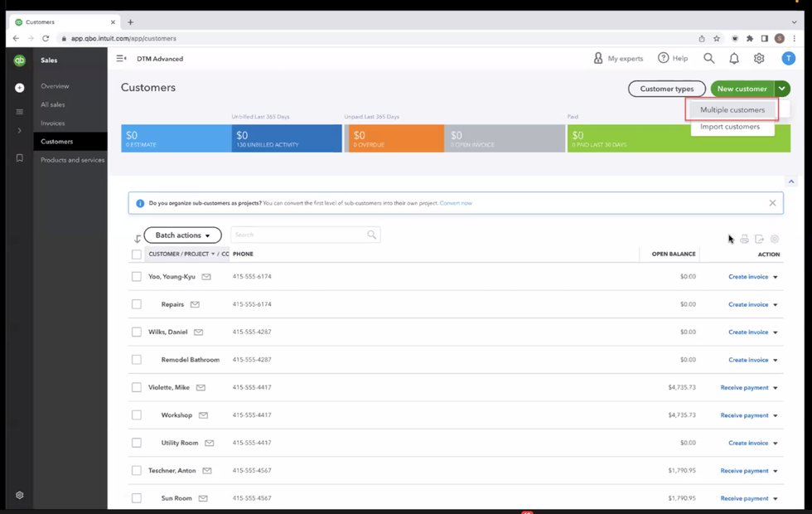Image resolution: width=812 pixels, height=514 pixels.
Task: Check the box for Wilks, Daniel
Action: [137, 332]
